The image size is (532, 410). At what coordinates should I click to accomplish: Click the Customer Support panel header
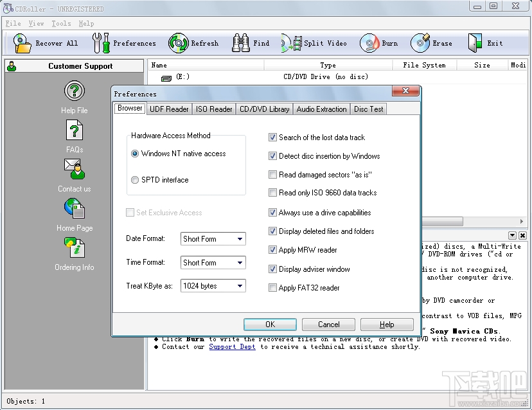tap(75, 66)
